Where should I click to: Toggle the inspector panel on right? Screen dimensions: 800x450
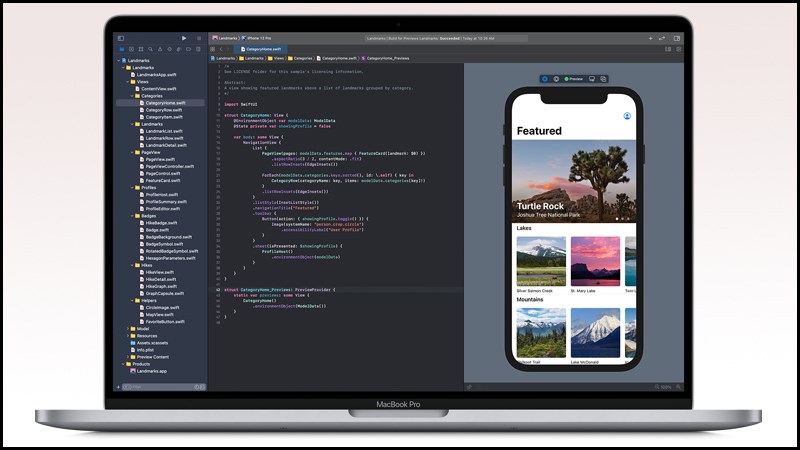coord(677,38)
